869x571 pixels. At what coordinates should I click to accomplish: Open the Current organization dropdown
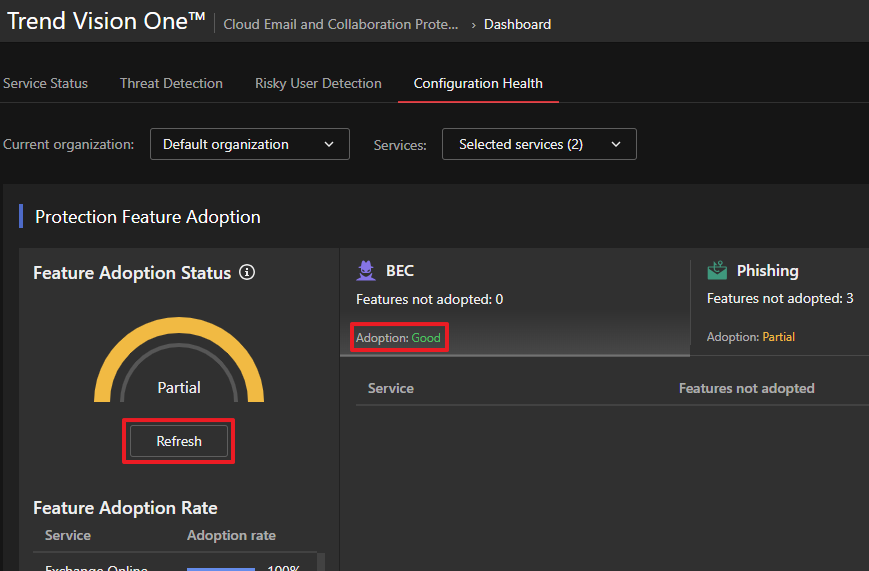click(249, 144)
